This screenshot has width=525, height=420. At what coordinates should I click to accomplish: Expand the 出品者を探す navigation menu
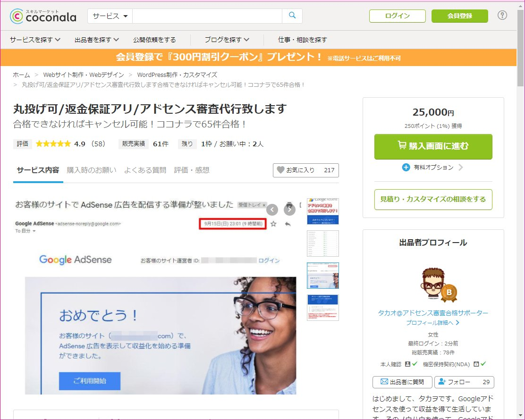[x=96, y=41]
